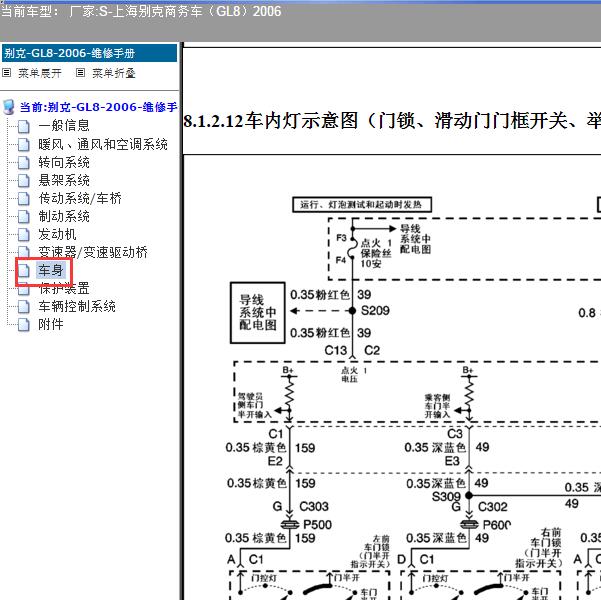Select 悬架系统 in the tree
The image size is (601, 600).
(64, 181)
